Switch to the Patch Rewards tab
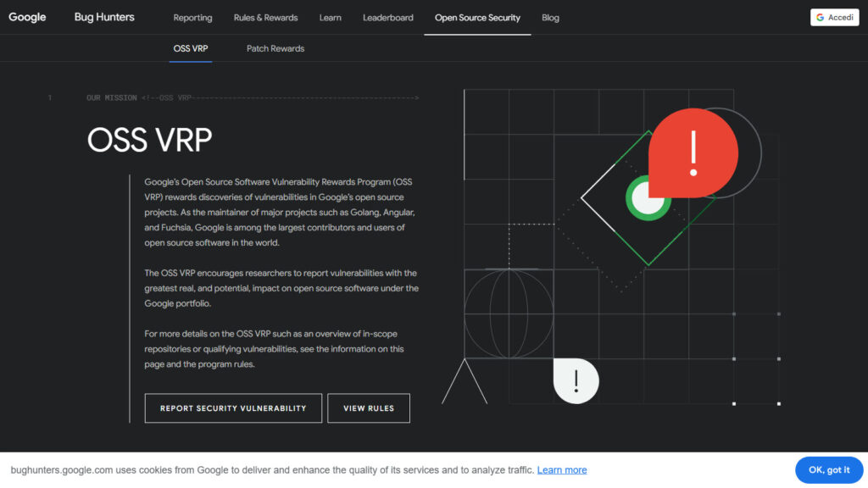This screenshot has width=868, height=488. [x=275, y=48]
